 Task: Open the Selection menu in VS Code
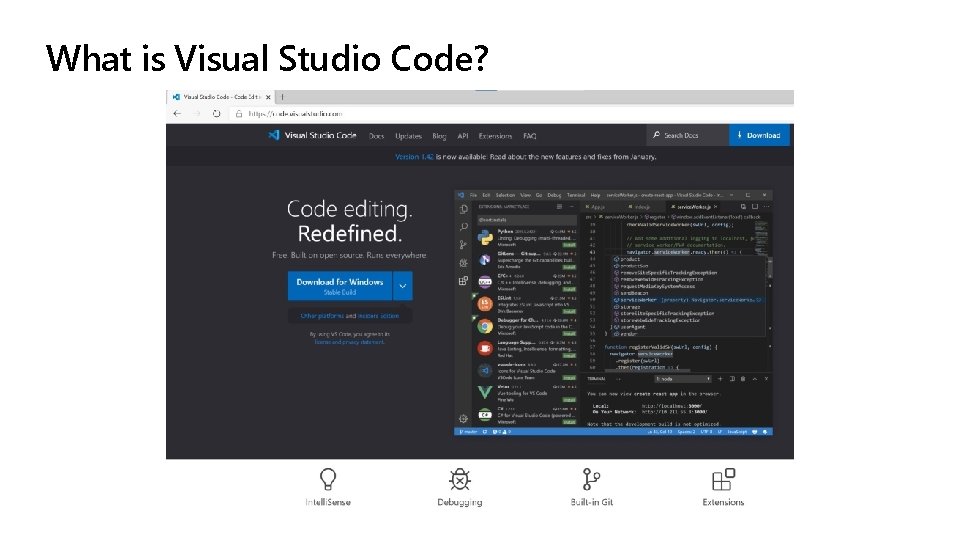pyautogui.click(x=505, y=195)
